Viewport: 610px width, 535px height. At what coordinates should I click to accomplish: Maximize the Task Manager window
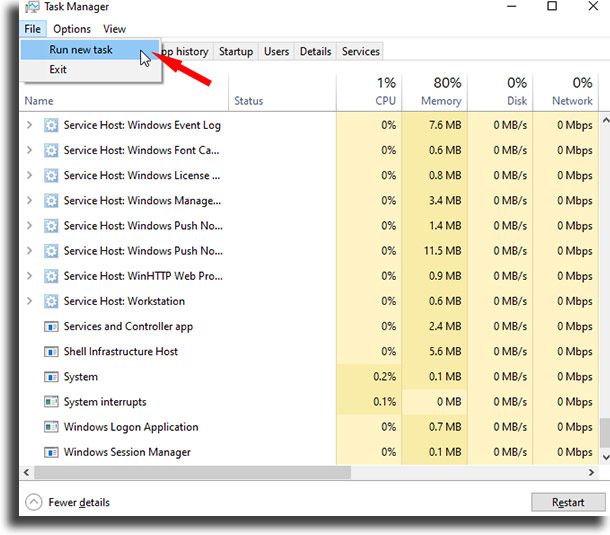point(552,6)
